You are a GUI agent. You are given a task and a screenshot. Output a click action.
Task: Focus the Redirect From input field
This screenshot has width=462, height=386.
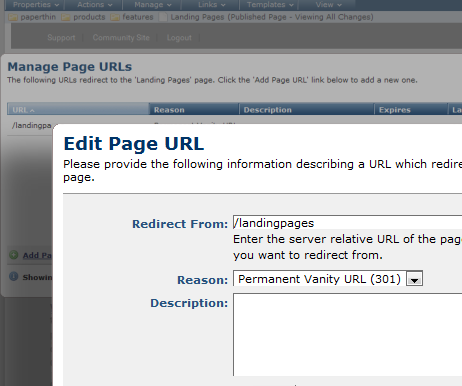(347, 222)
